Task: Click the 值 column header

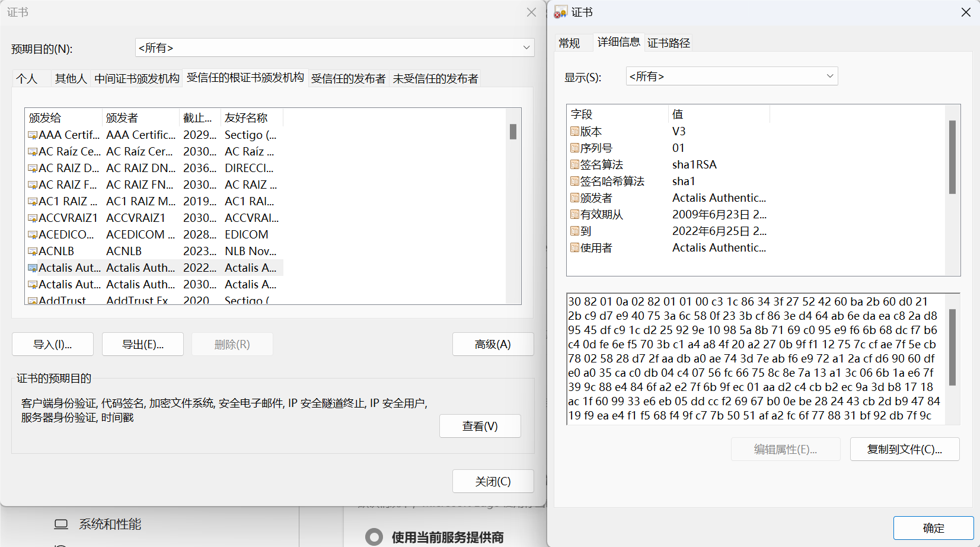Action: [719, 114]
